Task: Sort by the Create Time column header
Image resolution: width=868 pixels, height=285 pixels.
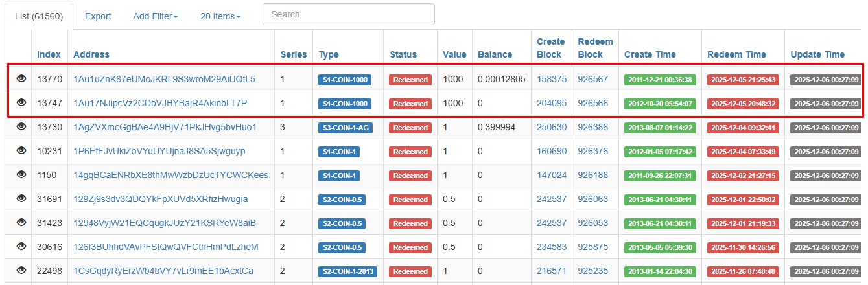Action: click(650, 54)
